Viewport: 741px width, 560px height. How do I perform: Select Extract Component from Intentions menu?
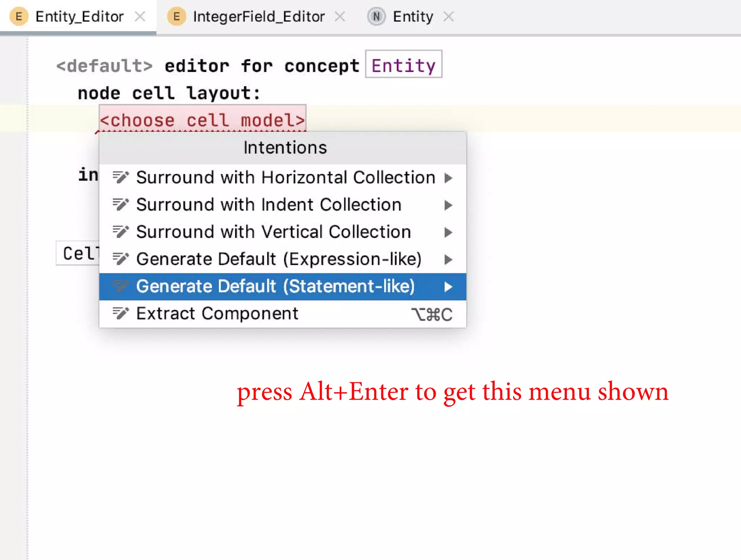(217, 314)
